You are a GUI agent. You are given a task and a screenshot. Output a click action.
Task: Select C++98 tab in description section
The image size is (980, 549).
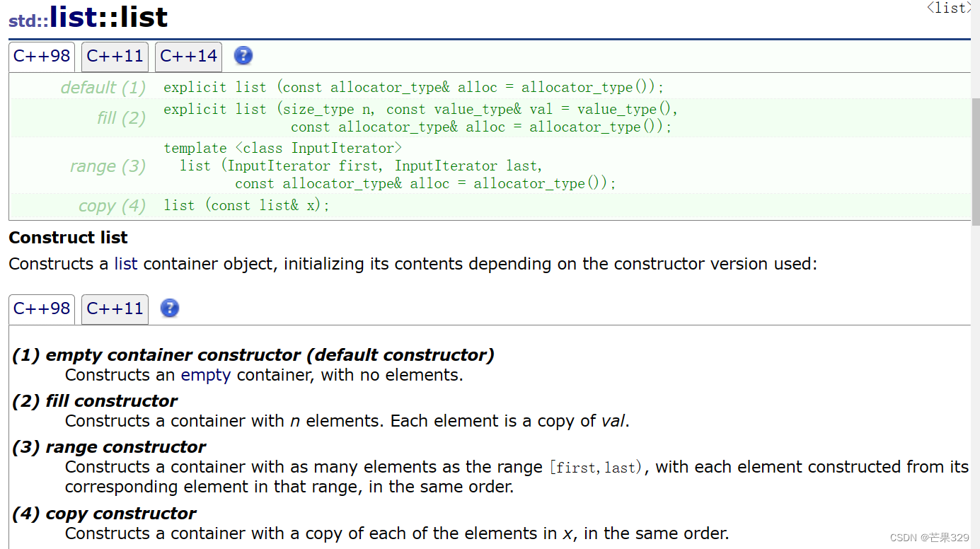coord(42,309)
